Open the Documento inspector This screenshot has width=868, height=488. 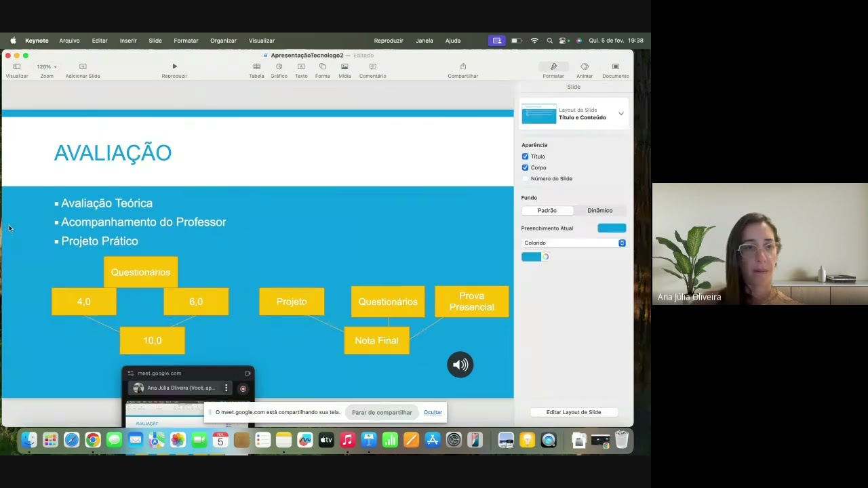(616, 66)
